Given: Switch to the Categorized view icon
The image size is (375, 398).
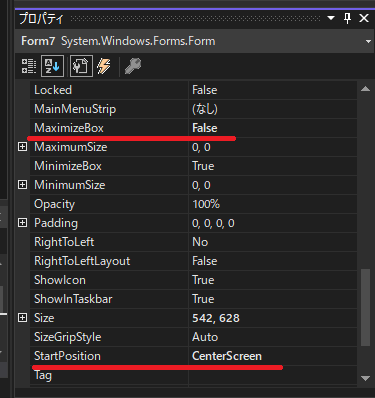Looking at the screenshot, I should 29,66.
